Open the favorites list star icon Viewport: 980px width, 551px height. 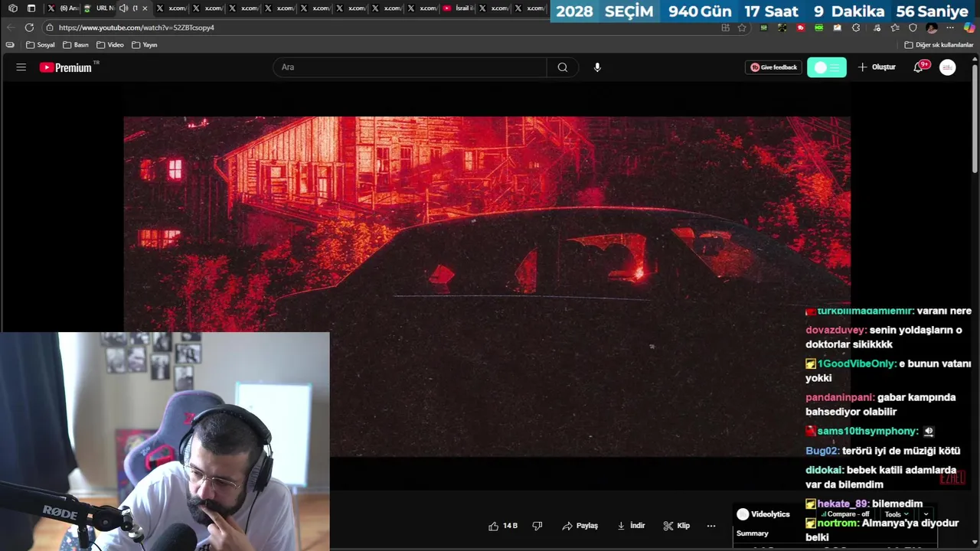click(x=894, y=28)
